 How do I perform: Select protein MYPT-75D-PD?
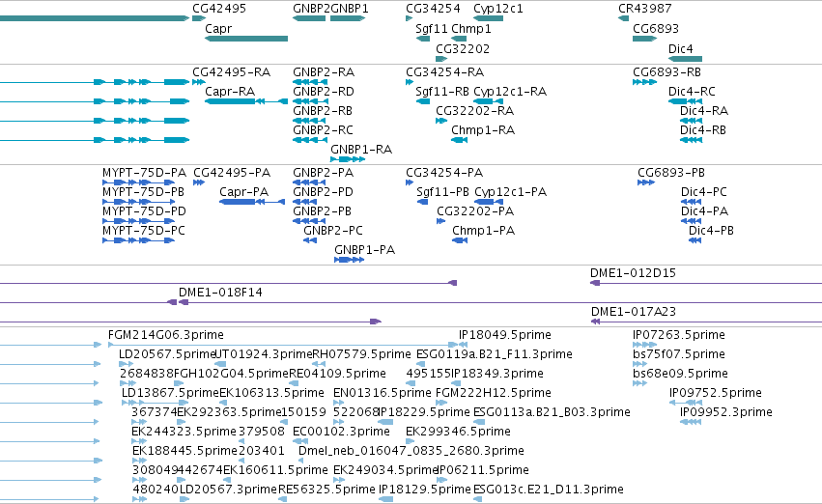coord(144,211)
